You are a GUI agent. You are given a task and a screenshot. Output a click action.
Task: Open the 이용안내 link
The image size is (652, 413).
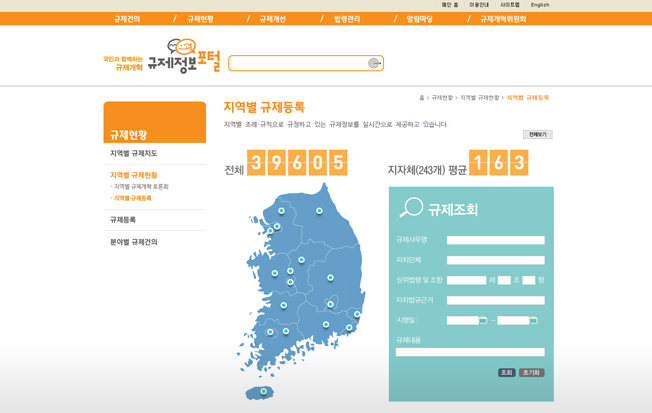click(x=479, y=5)
